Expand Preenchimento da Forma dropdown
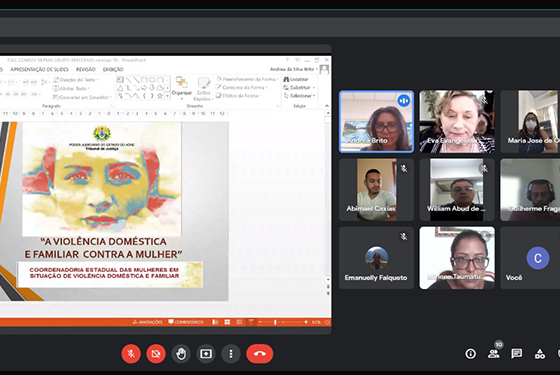560x375 pixels. [247, 79]
